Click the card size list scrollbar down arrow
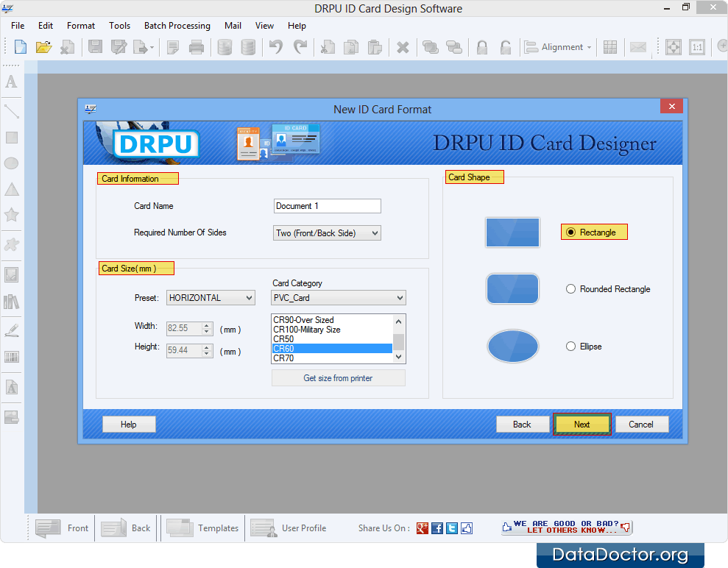 click(x=398, y=357)
